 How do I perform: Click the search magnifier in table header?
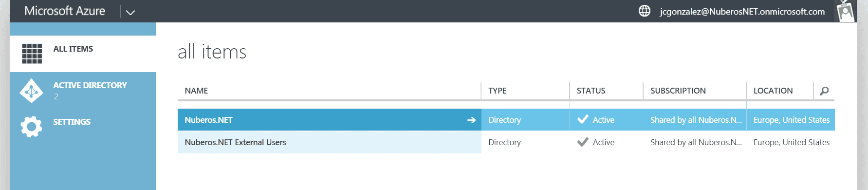point(824,91)
